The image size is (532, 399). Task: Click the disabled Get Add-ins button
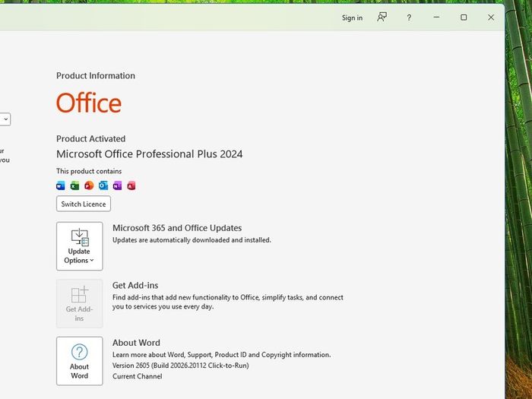[80, 303]
